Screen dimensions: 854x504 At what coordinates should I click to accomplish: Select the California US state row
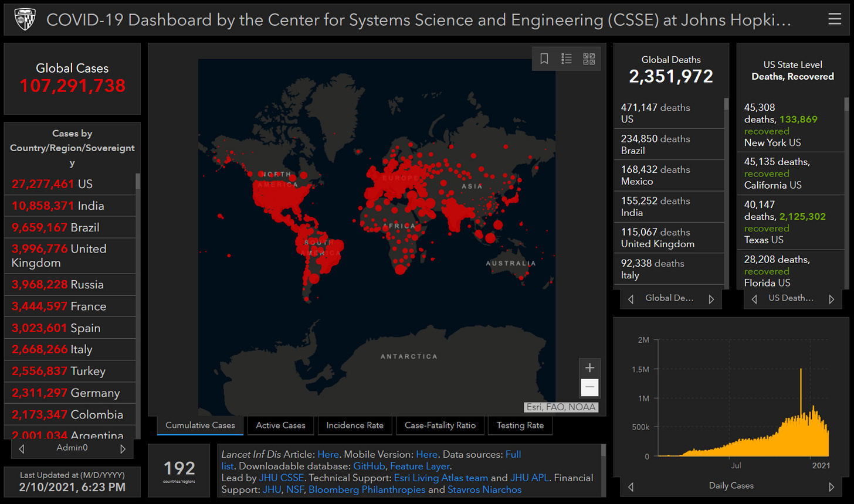point(791,173)
